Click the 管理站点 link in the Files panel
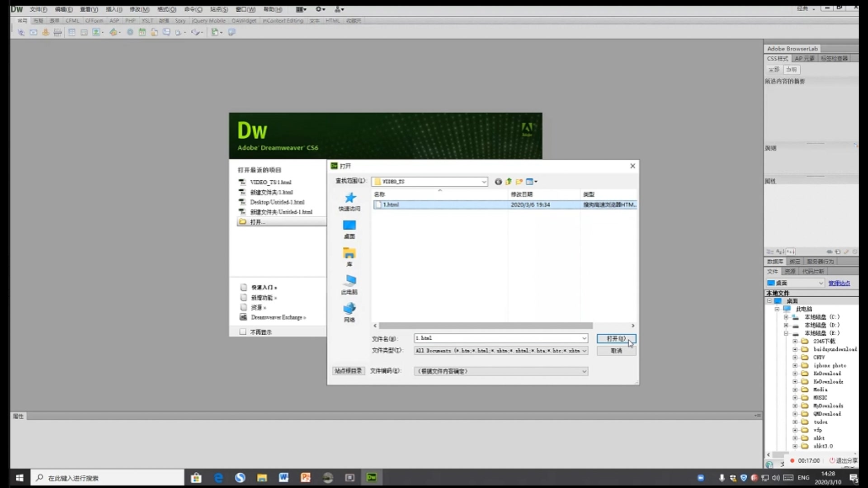The width and height of the screenshot is (868, 488). click(840, 283)
